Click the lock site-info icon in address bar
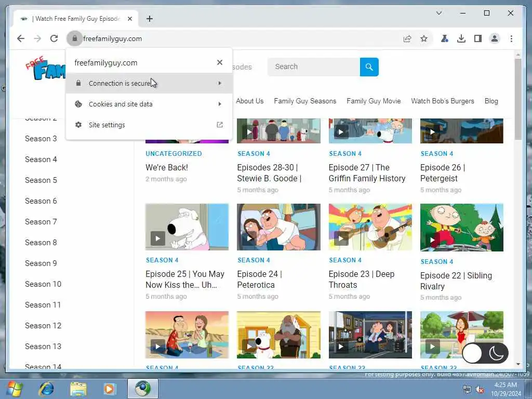Image resolution: width=532 pixels, height=399 pixels. 75,38
